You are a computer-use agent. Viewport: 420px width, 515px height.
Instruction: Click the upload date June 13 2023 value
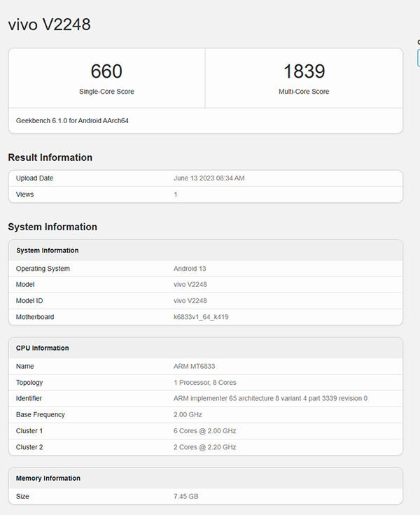coord(209,178)
